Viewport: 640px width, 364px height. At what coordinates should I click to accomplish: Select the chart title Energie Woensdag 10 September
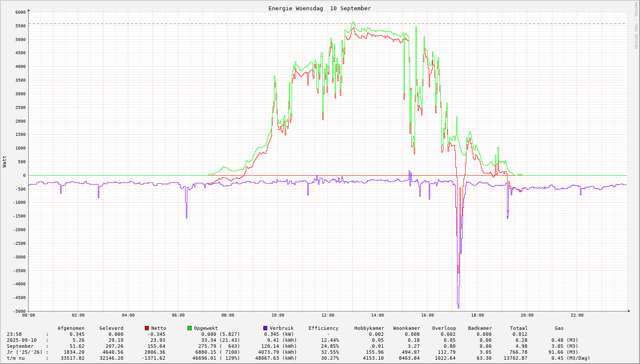pos(319,9)
